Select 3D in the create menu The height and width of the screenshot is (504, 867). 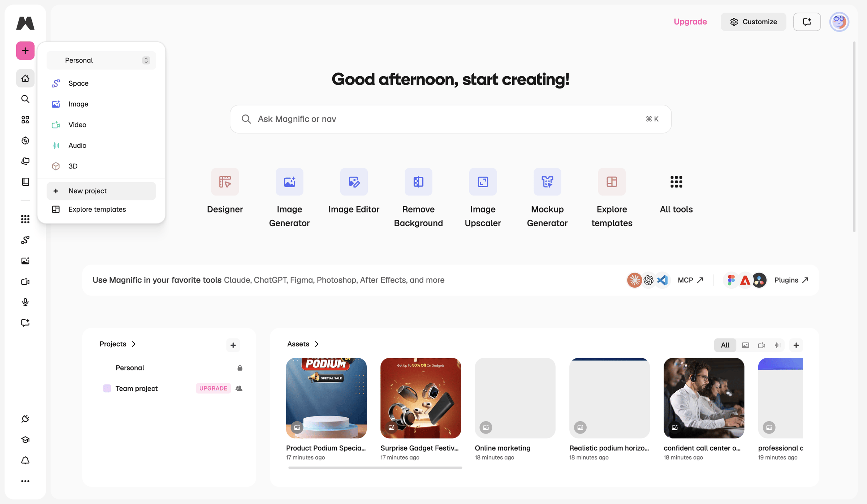point(101,166)
